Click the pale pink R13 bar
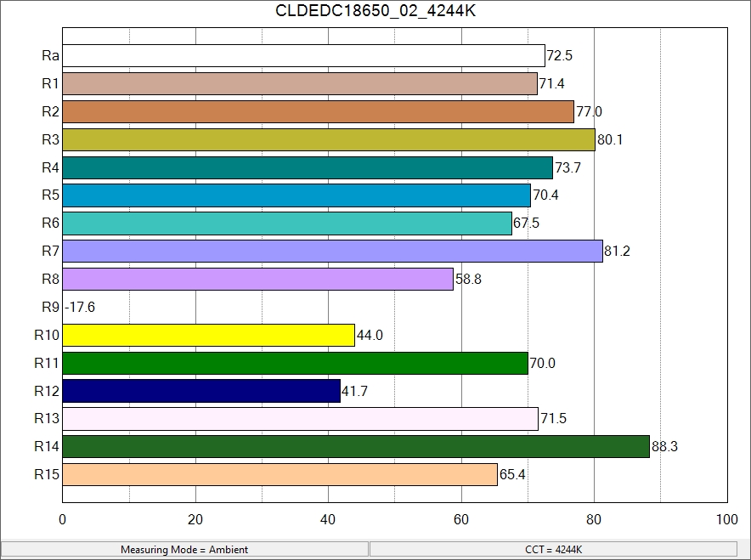 [x=300, y=420]
